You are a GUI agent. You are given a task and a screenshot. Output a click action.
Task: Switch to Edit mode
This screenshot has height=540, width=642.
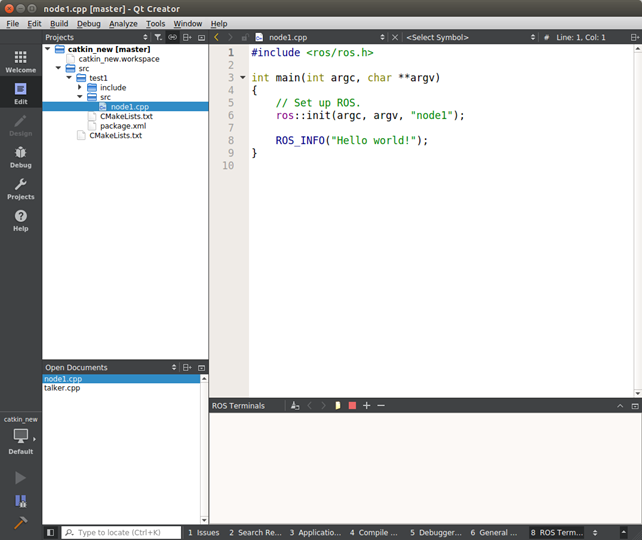(20, 93)
